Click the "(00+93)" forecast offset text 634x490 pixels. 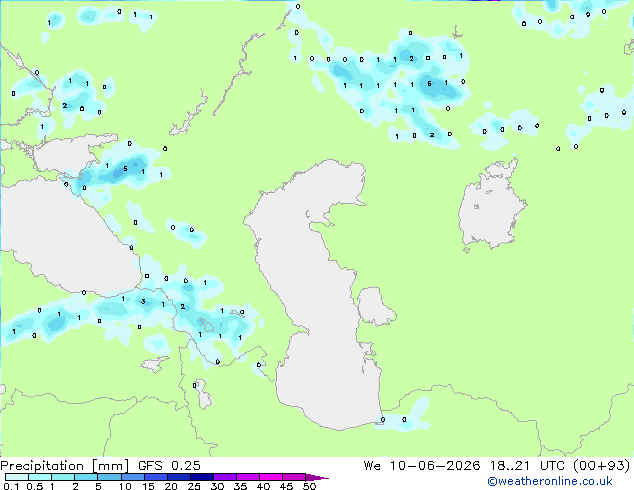tap(602, 465)
